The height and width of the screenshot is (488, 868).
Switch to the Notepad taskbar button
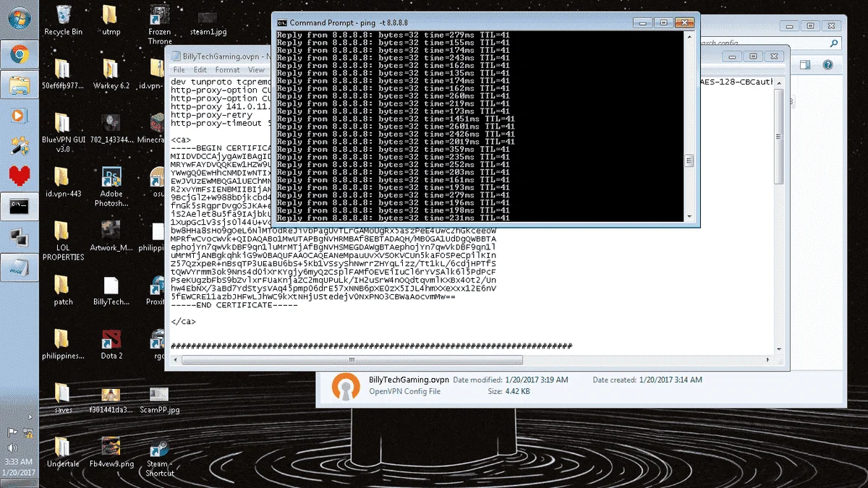(x=18, y=267)
